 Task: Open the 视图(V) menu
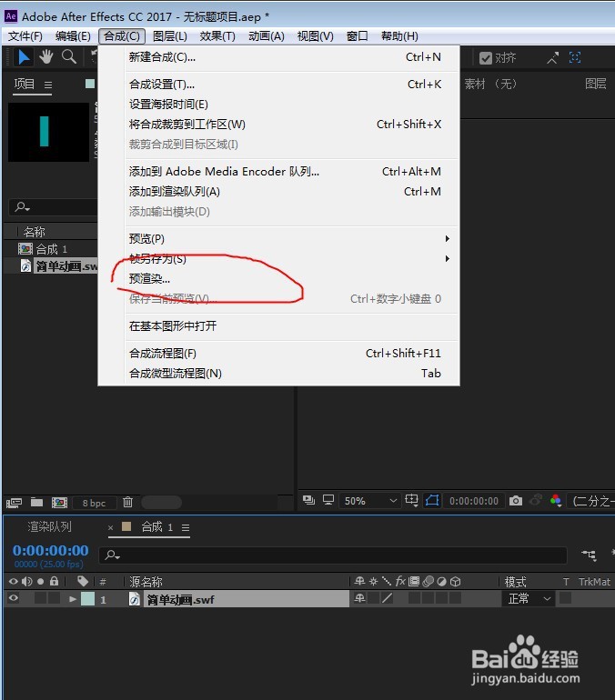[316, 36]
